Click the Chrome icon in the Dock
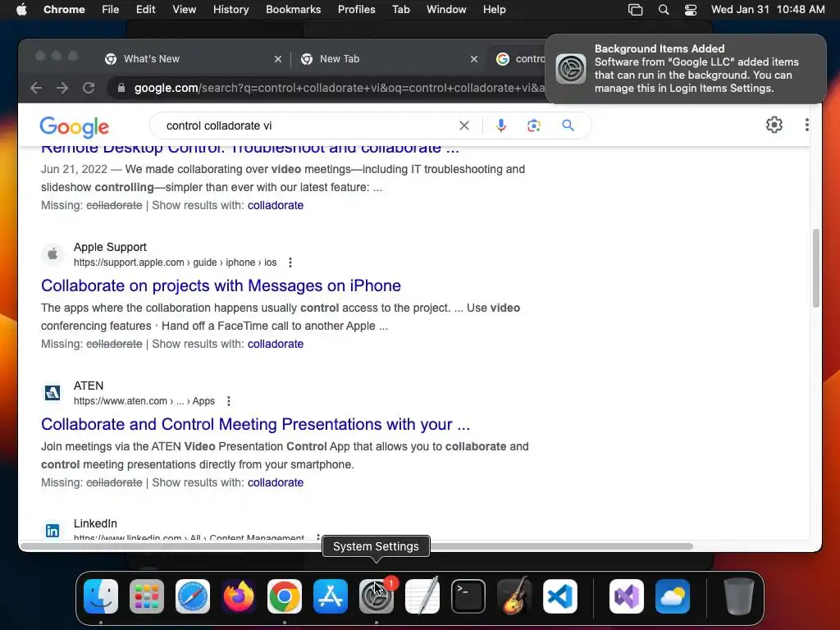The width and height of the screenshot is (840, 630). point(285,596)
